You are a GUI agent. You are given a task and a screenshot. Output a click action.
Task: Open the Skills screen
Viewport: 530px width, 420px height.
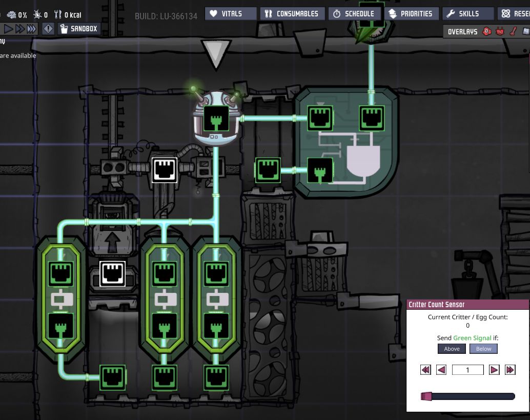click(463, 14)
